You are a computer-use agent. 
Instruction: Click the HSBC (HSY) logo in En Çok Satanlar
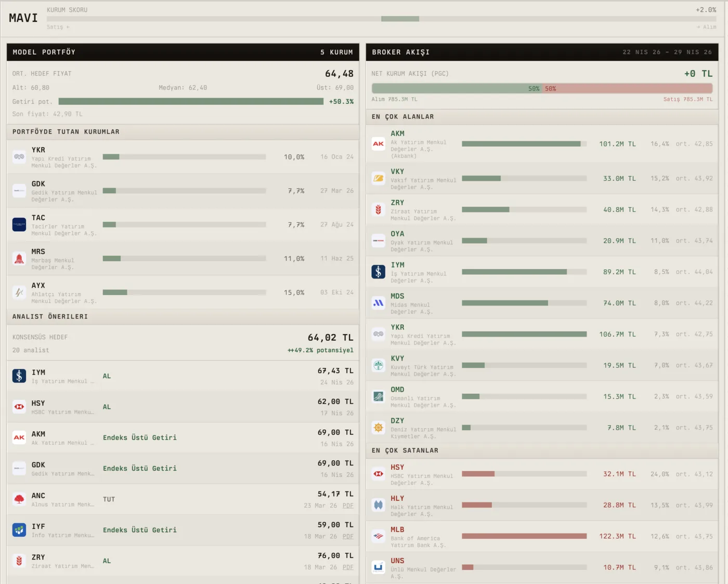pos(379,474)
